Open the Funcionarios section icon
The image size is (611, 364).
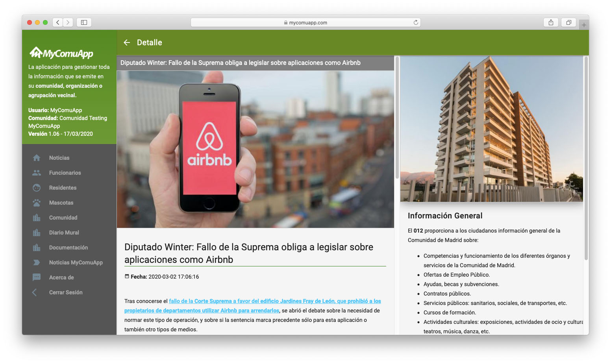[x=36, y=172]
